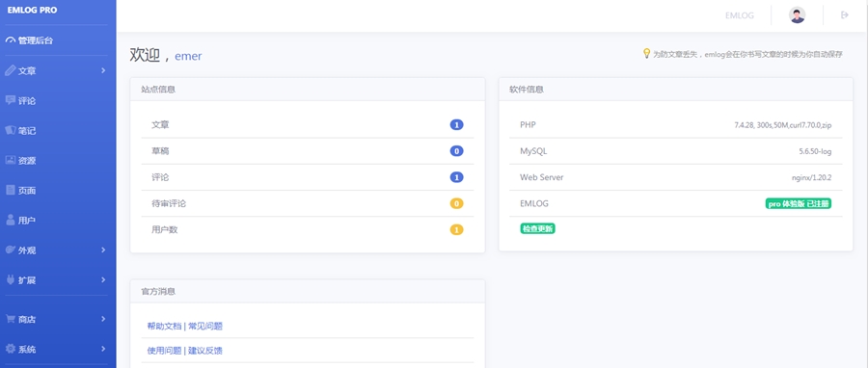The width and height of the screenshot is (868, 368).
Task: Open the 常见问题 link
Action: 205,326
